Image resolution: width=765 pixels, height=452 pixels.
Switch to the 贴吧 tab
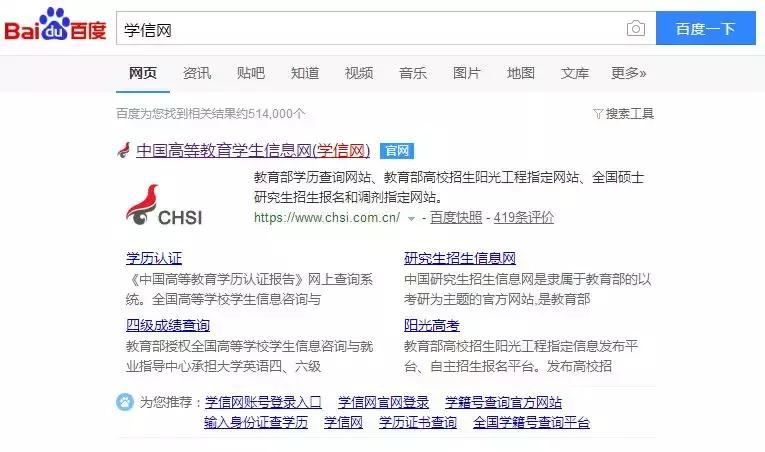click(251, 73)
